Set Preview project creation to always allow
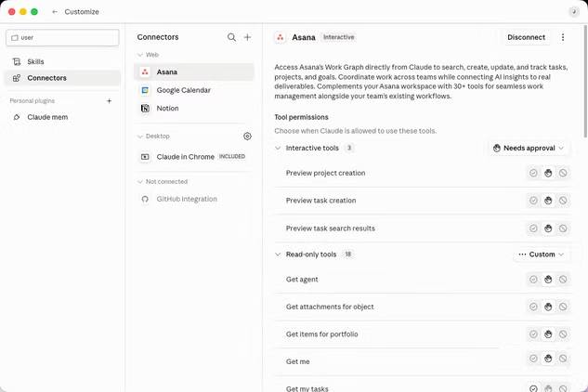This screenshot has height=392, width=588. tap(533, 173)
